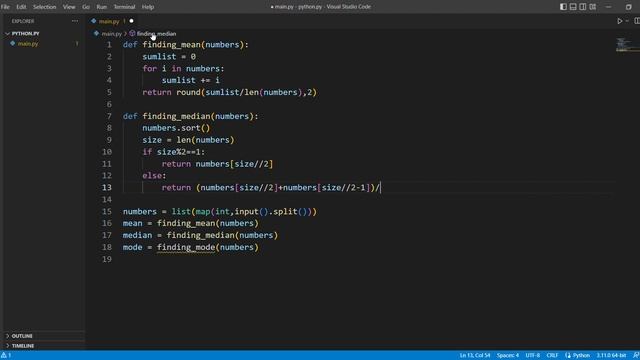
Task: Click line number 1 in gutter
Action: 109,44
